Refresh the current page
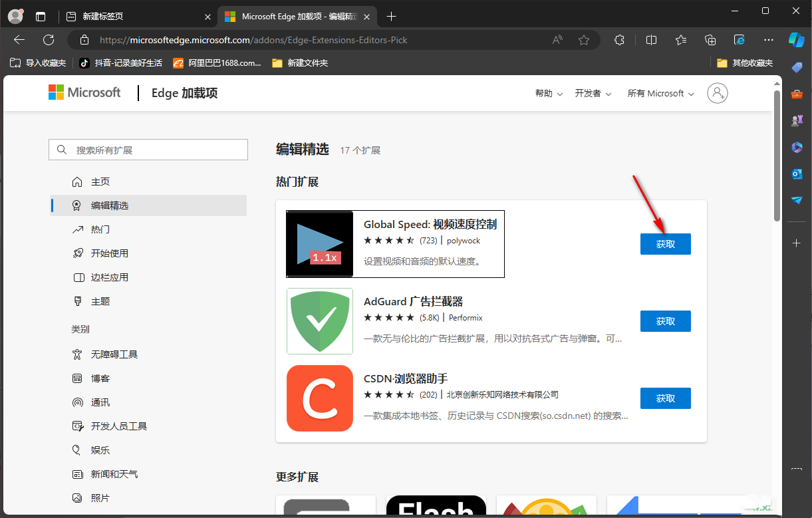The image size is (812, 518). pyautogui.click(x=49, y=40)
